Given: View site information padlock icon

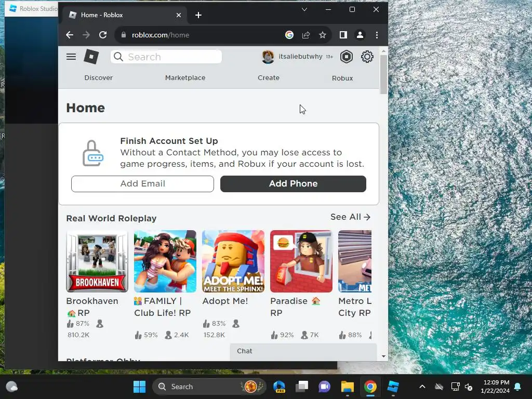Looking at the screenshot, I should (124, 35).
